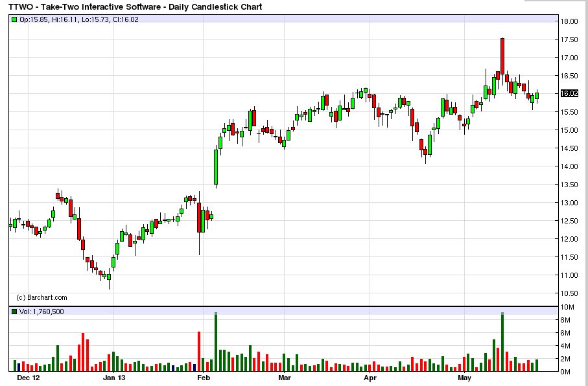This screenshot has height=386, width=588.
Task: Click the Jan 13 date axis label
Action: [x=113, y=378]
